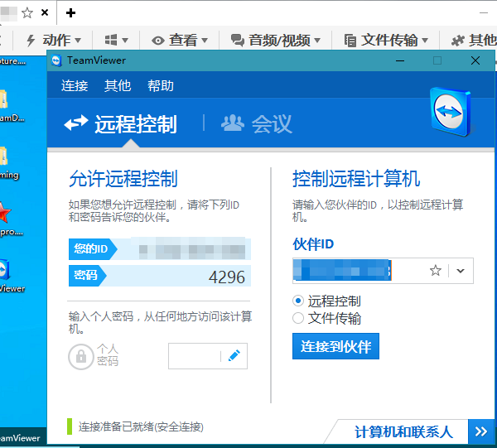Switch to the 会议 tab
Screen dimensions: 497x448
pos(257,124)
